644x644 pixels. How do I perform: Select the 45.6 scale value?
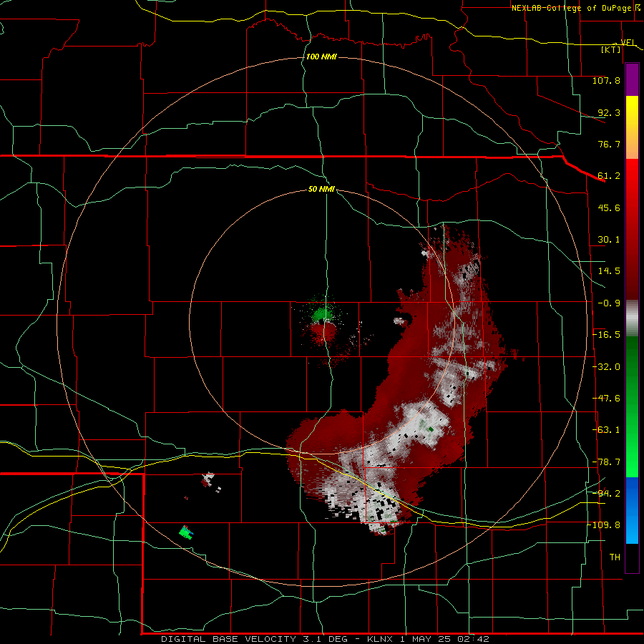pyautogui.click(x=609, y=208)
